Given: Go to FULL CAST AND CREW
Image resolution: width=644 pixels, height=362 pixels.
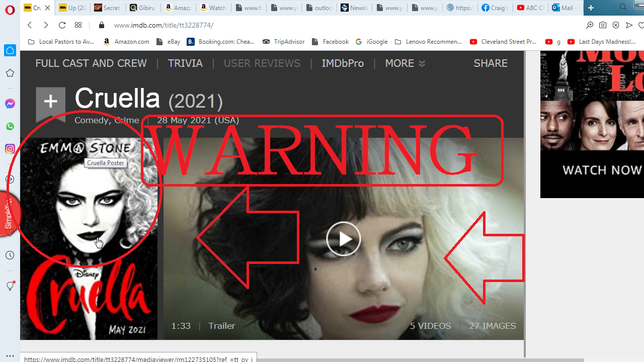Looking at the screenshot, I should click(x=91, y=63).
